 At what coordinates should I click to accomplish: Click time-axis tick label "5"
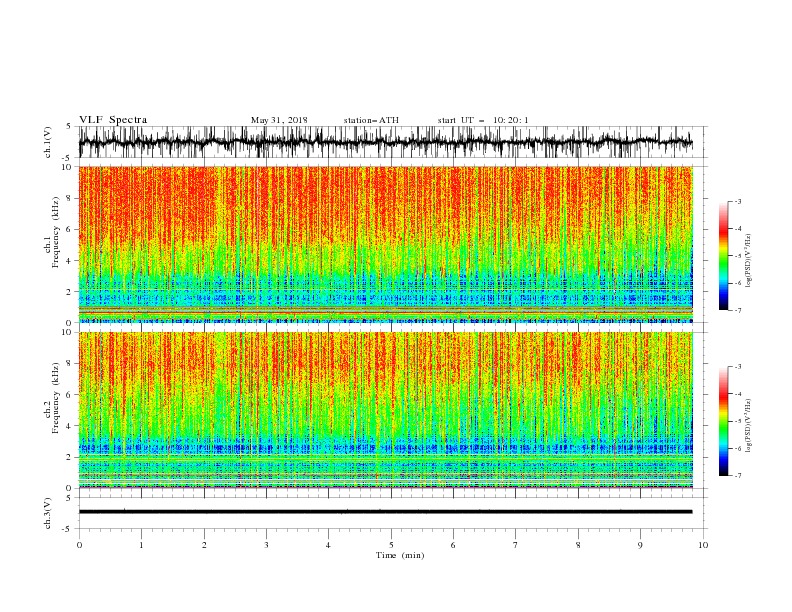pyautogui.click(x=391, y=545)
